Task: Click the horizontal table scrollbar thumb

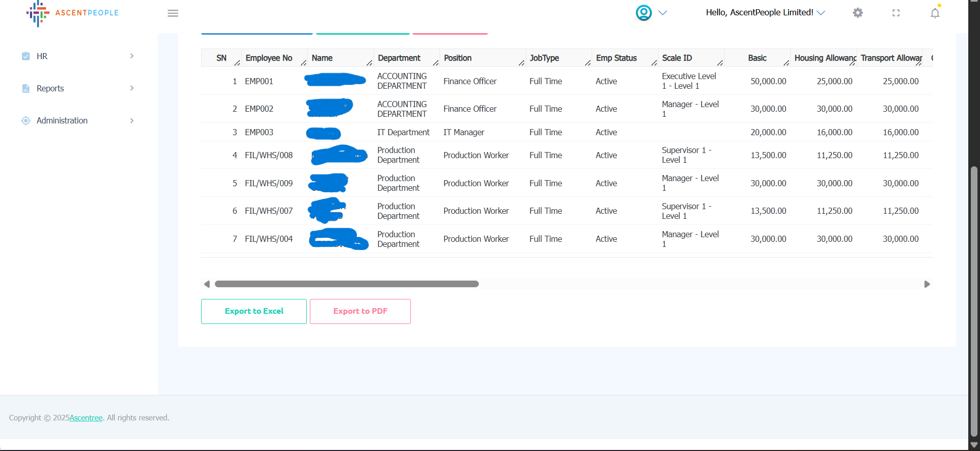Action: [x=347, y=284]
